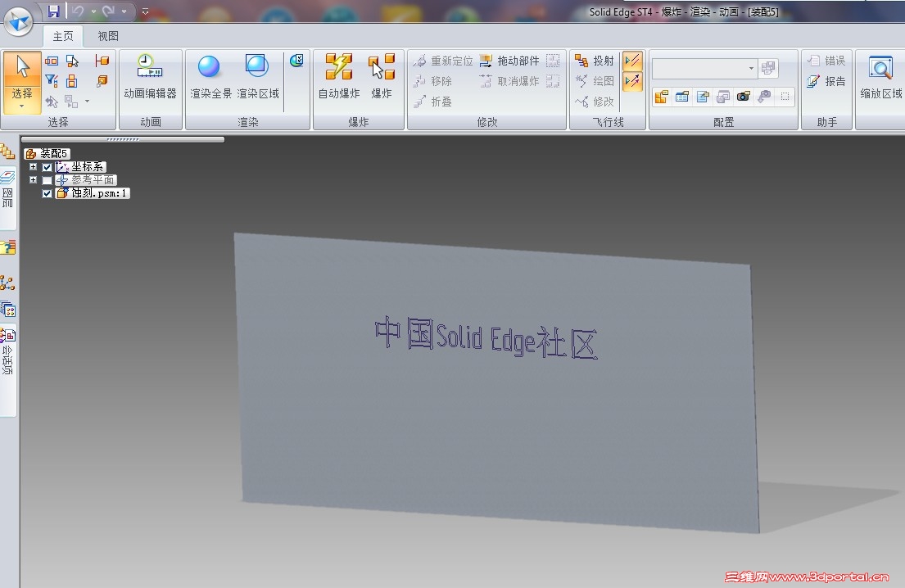Image resolution: width=905 pixels, height=588 pixels.
Task: Click 投射 flow line projection
Action: [x=595, y=61]
